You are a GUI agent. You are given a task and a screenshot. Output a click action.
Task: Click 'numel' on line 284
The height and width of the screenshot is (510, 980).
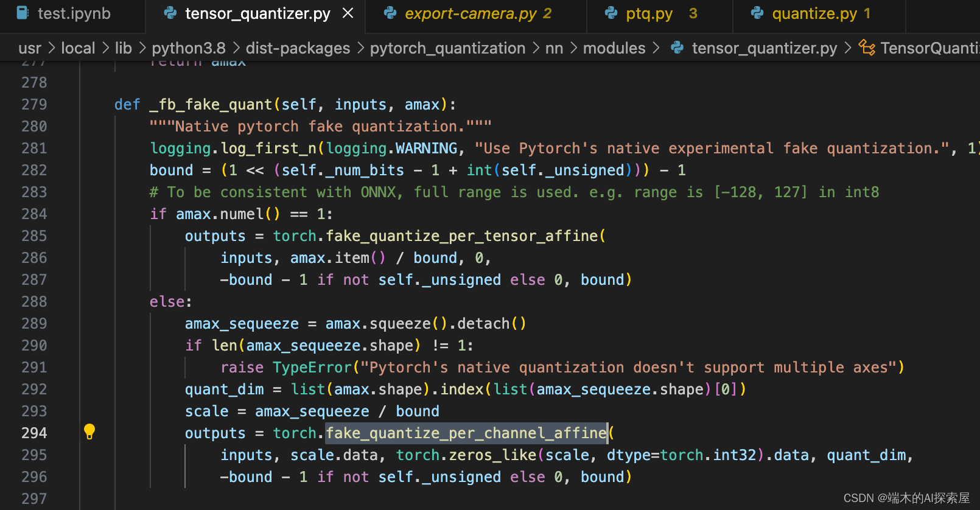(242, 214)
